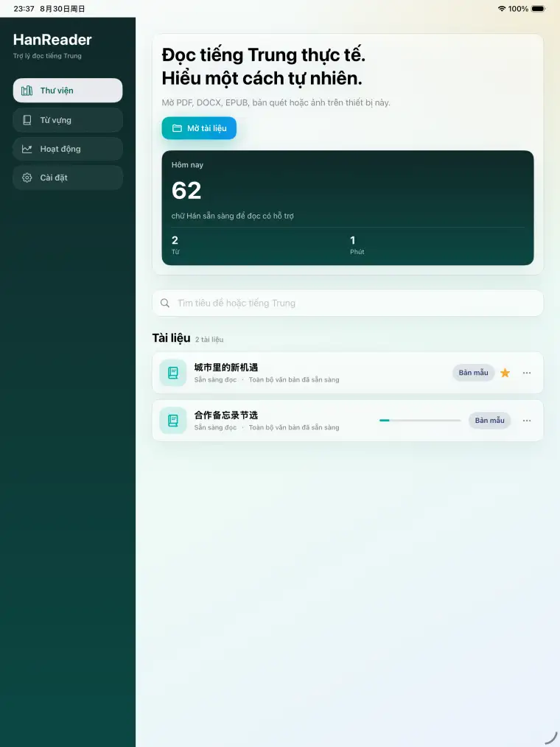Click the 2 tài liệu count label
The width and height of the screenshot is (560, 747).
click(x=209, y=339)
